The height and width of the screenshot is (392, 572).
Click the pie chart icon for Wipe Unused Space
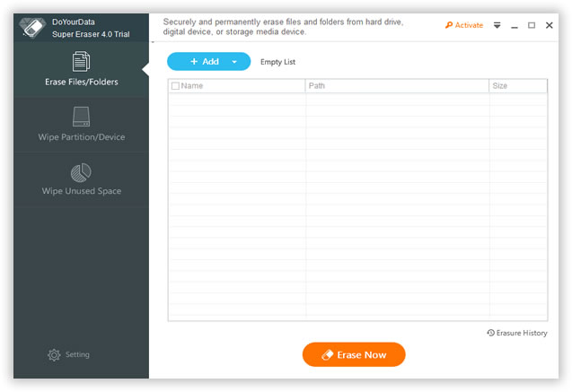coord(81,172)
